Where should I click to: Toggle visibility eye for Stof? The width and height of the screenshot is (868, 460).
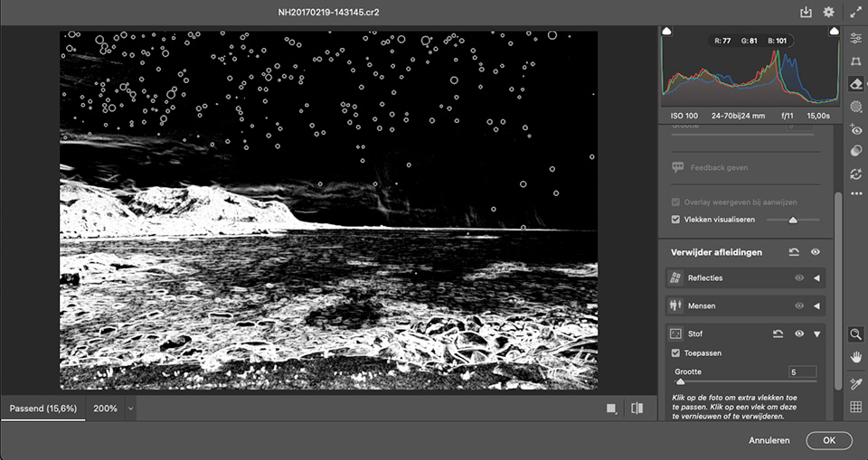click(799, 334)
